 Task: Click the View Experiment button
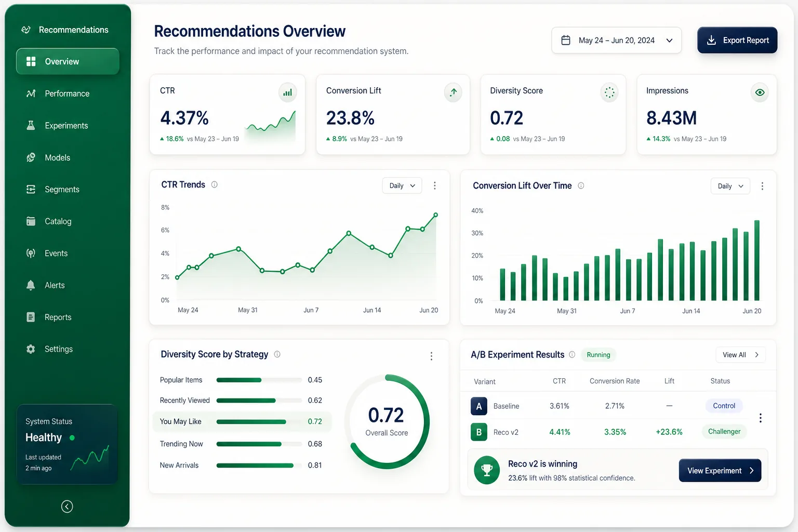coord(720,470)
